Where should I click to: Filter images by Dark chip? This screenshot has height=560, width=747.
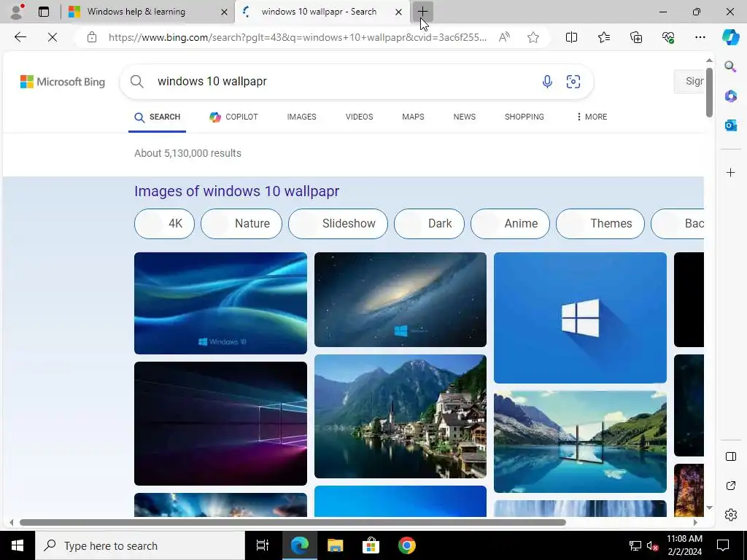pyautogui.click(x=429, y=223)
